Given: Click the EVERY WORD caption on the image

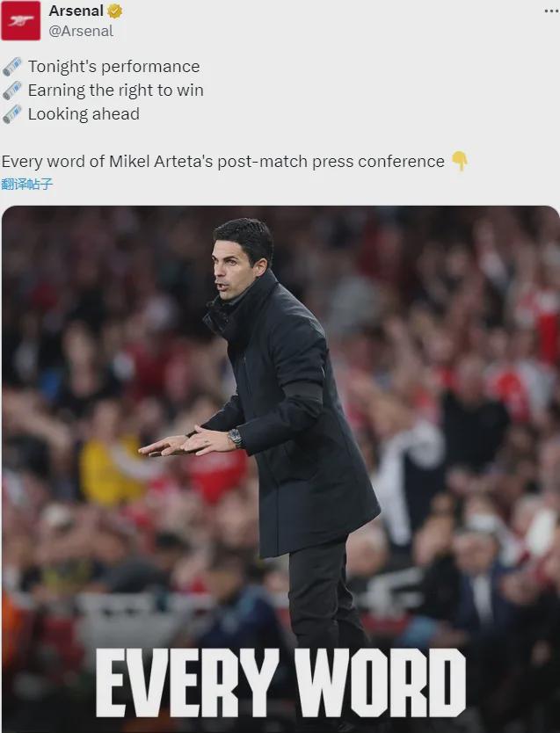Looking at the screenshot, I should [x=280, y=682].
